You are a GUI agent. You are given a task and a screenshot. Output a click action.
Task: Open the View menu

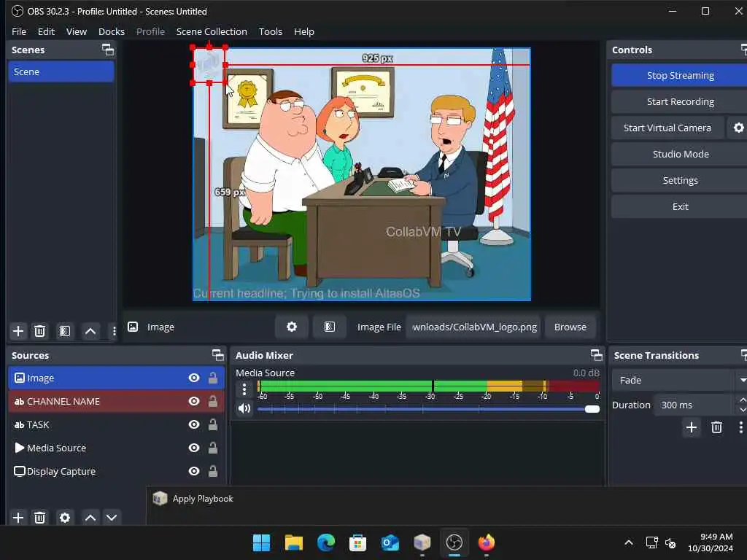[76, 31]
